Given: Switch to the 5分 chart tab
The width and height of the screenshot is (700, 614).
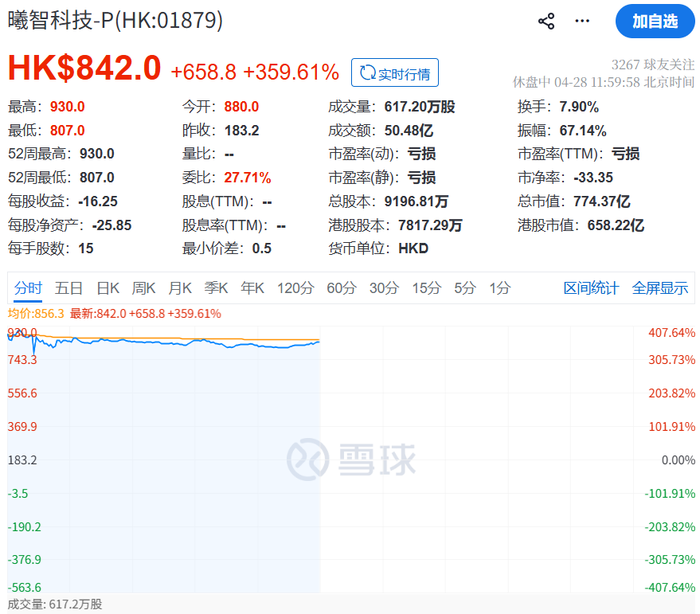Looking at the screenshot, I should 465,288.
